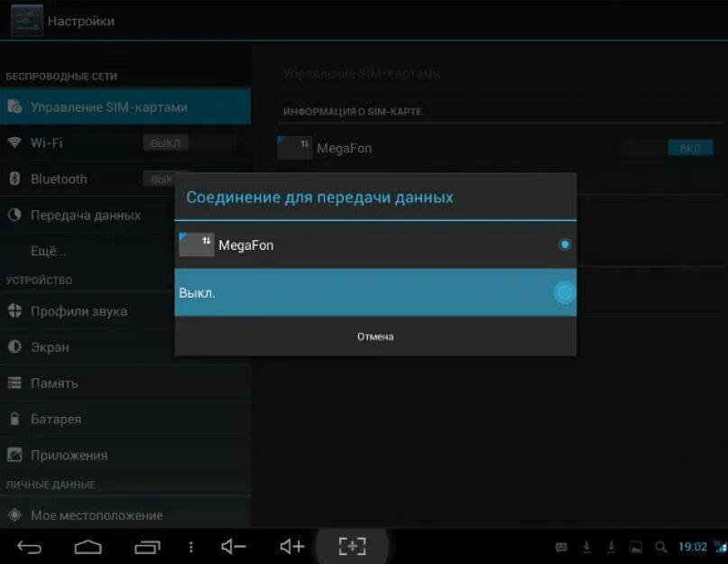Click the background MegaFon SIM card icon
Screen dimensions: 728x564
(x=295, y=148)
